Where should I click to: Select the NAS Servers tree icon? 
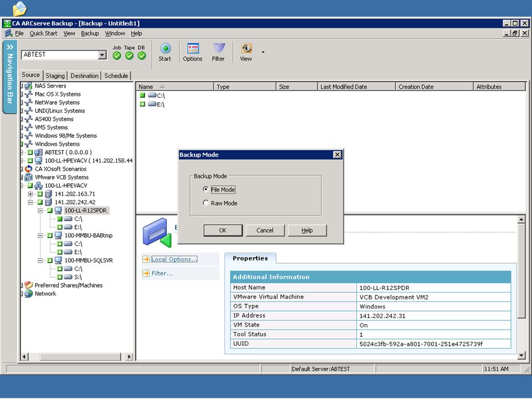coord(28,86)
